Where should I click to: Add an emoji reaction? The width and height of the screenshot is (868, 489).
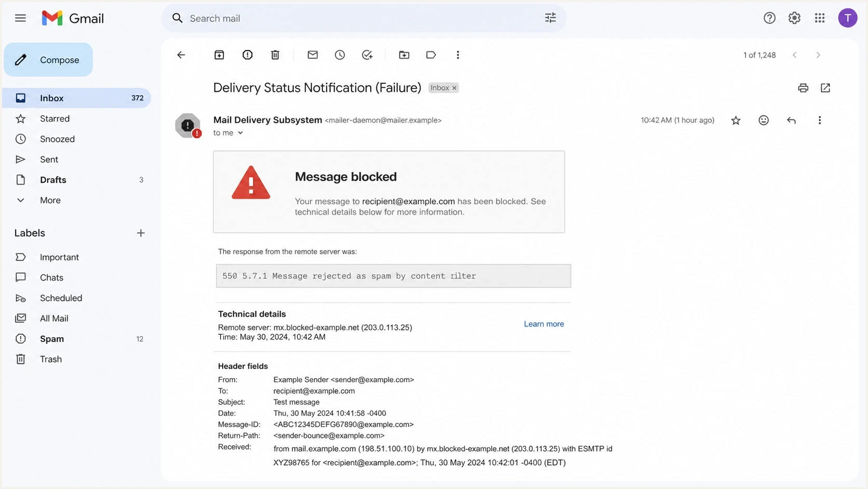coord(764,120)
